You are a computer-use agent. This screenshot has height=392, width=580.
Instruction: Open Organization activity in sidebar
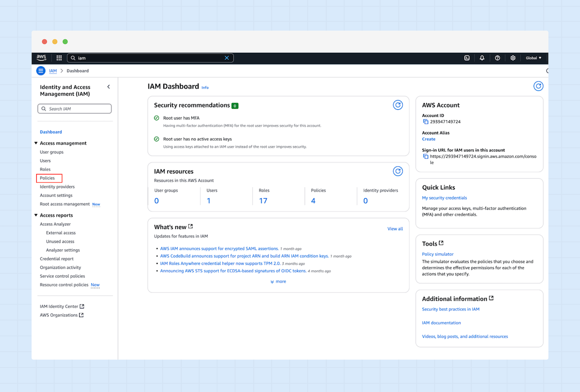[60, 268]
